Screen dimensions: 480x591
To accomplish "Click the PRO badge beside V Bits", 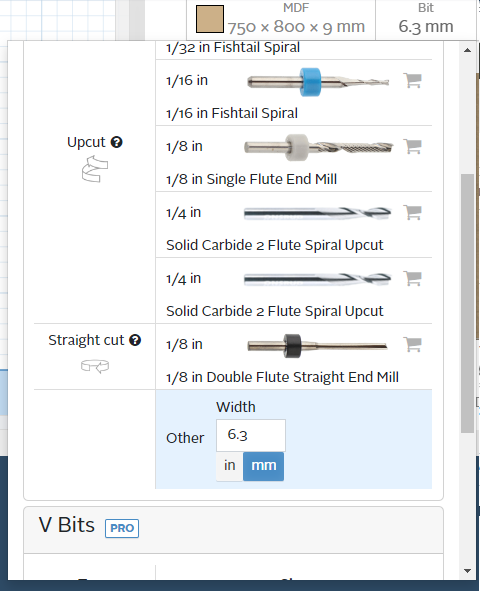I will 122,528.
